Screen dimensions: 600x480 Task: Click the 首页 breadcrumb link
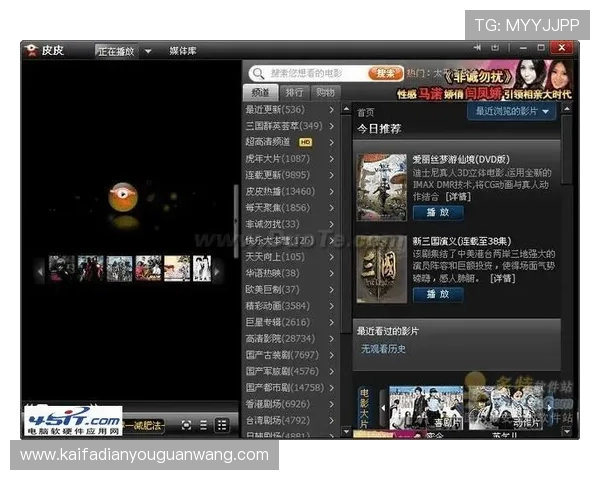click(365, 113)
